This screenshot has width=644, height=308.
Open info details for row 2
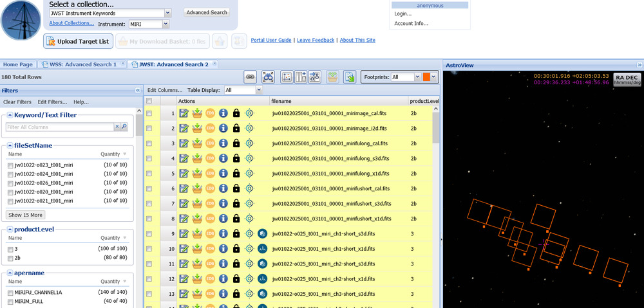click(223, 129)
